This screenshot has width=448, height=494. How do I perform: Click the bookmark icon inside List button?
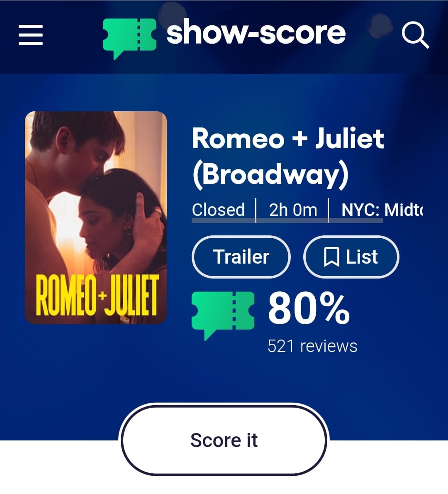click(x=332, y=257)
